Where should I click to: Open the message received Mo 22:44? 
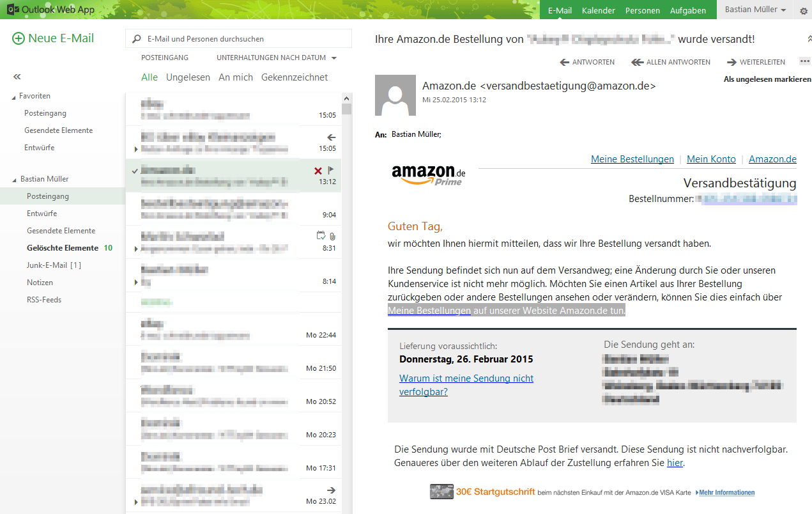click(233, 329)
